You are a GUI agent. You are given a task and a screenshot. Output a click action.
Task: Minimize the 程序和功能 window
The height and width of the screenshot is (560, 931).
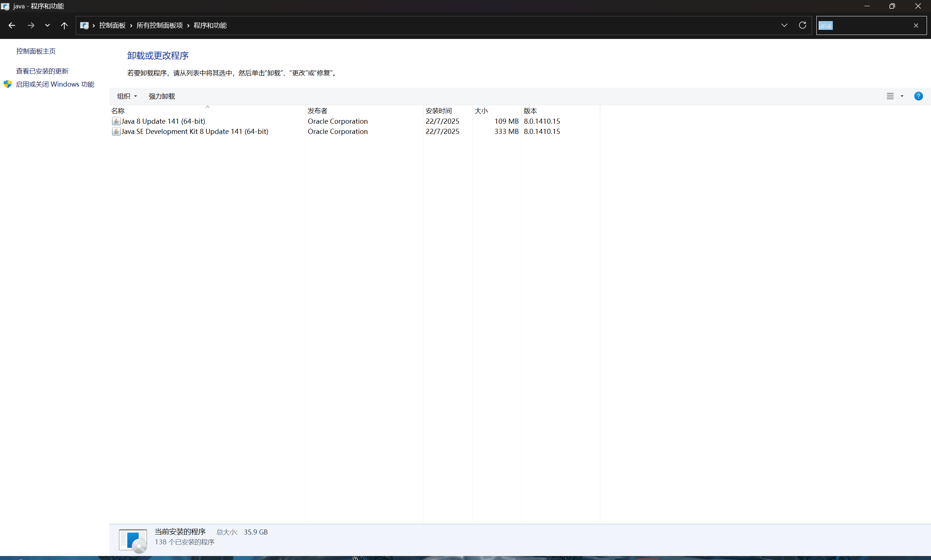click(x=867, y=6)
